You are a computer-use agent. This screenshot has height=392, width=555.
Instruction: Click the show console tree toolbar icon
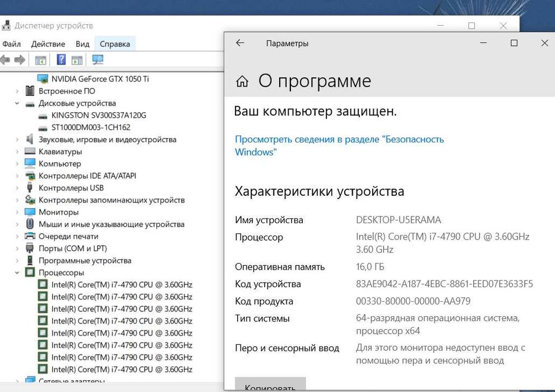pyautogui.click(x=41, y=60)
